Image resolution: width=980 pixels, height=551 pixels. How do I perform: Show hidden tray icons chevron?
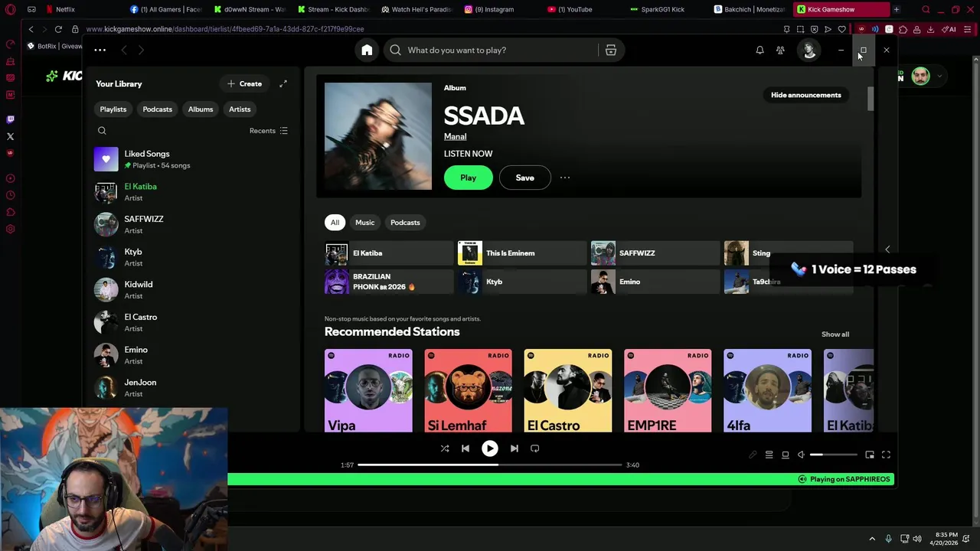872,539
